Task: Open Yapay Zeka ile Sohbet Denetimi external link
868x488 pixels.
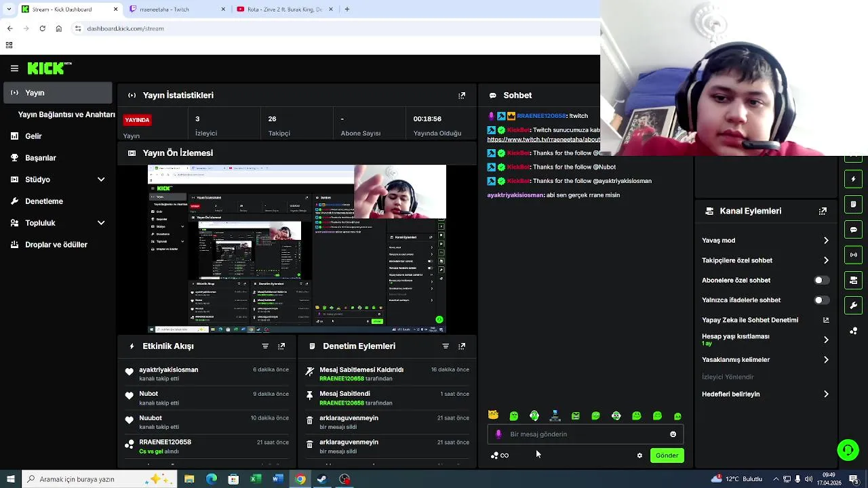Action: click(826, 320)
